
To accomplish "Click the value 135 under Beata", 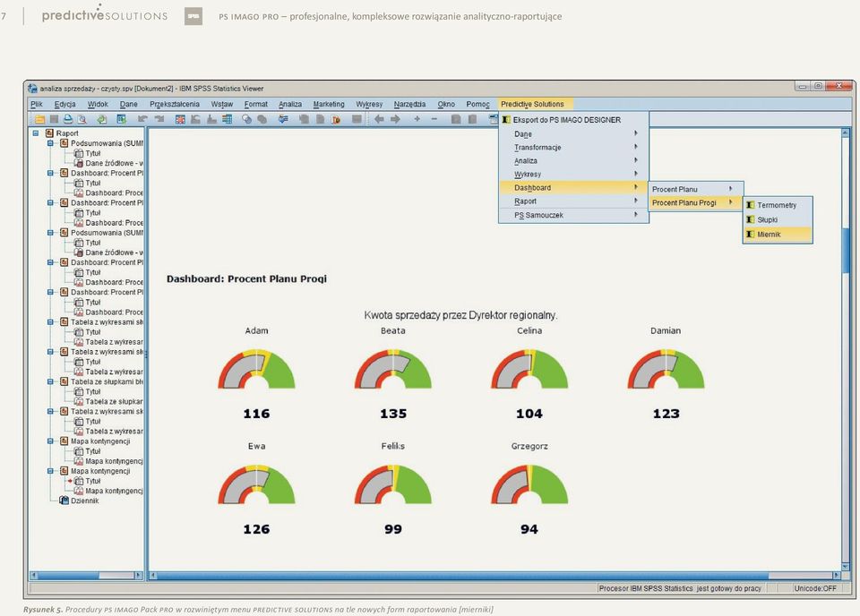I will coord(393,414).
